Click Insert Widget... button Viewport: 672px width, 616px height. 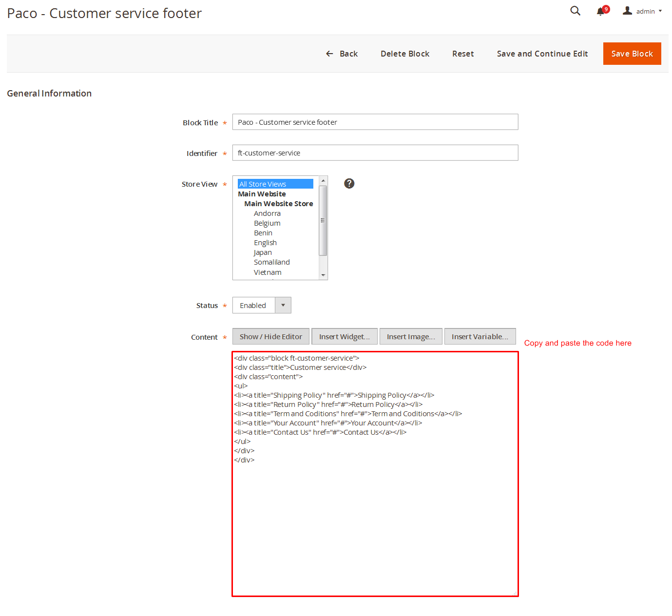[345, 337]
